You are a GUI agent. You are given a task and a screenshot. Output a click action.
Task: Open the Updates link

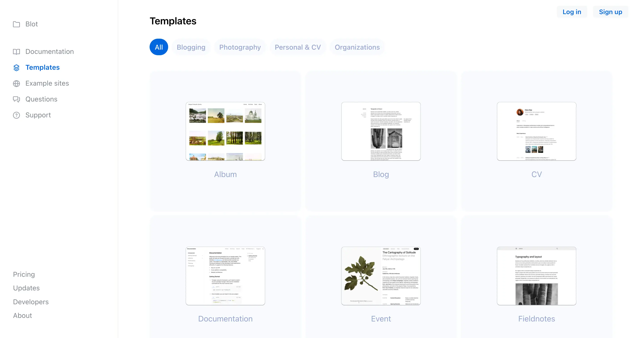[26, 288]
